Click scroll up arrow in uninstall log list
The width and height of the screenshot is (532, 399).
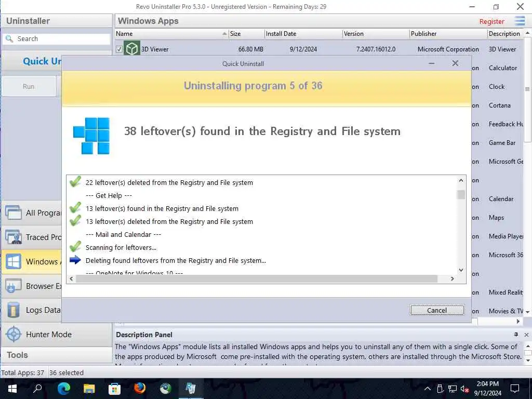461,180
